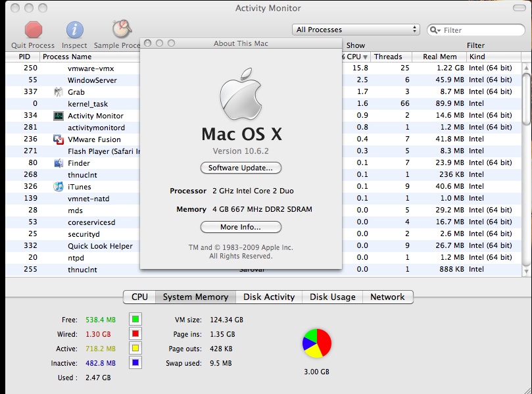The width and height of the screenshot is (532, 394).
Task: Open Inspect with the blue info icon
Action: (75, 30)
